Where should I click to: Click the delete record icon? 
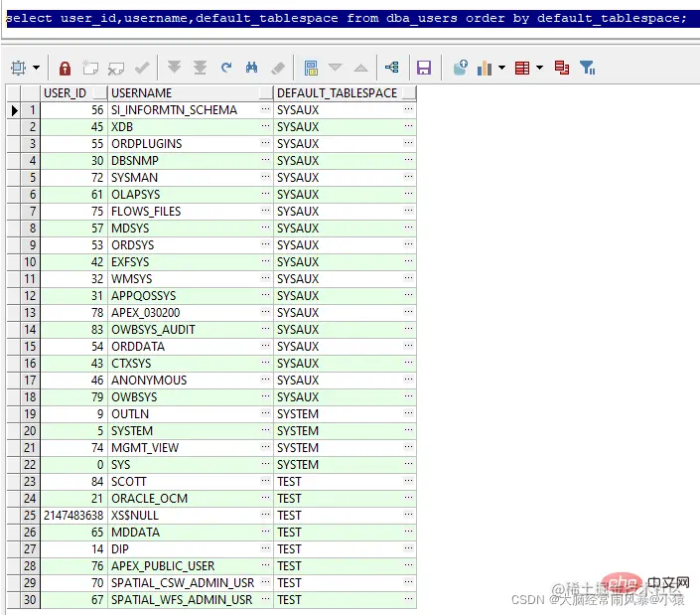(116, 68)
